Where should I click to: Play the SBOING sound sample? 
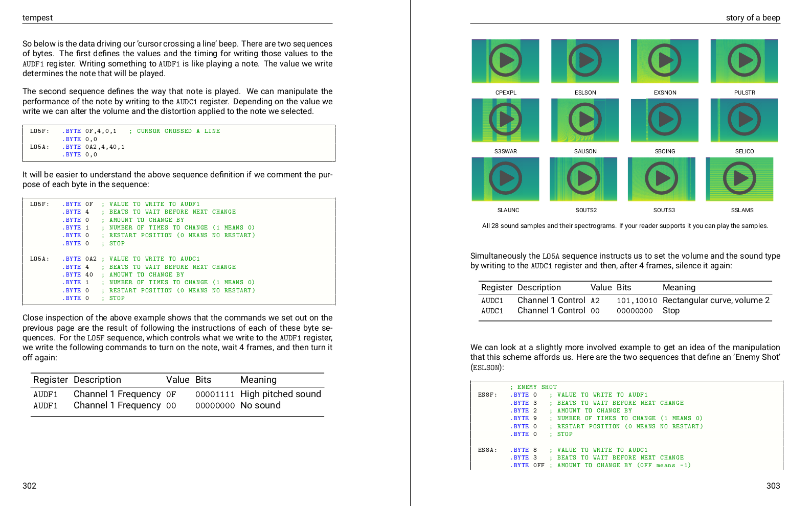[x=665, y=120]
